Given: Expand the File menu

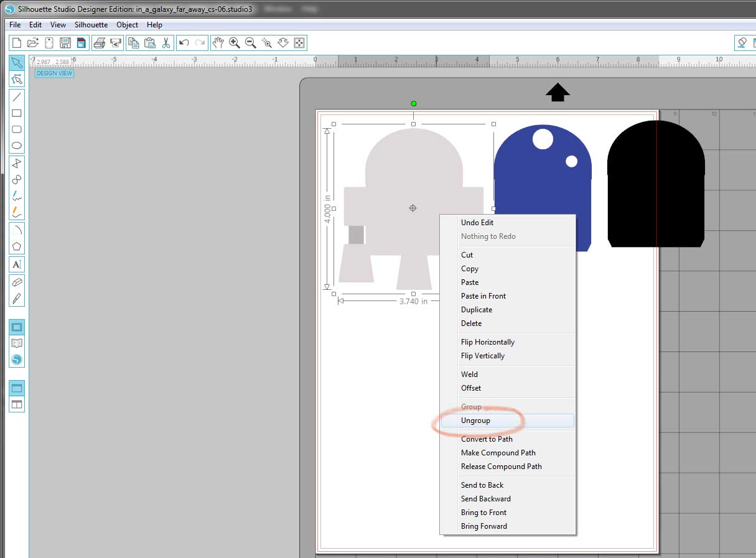Looking at the screenshot, I should (15, 25).
